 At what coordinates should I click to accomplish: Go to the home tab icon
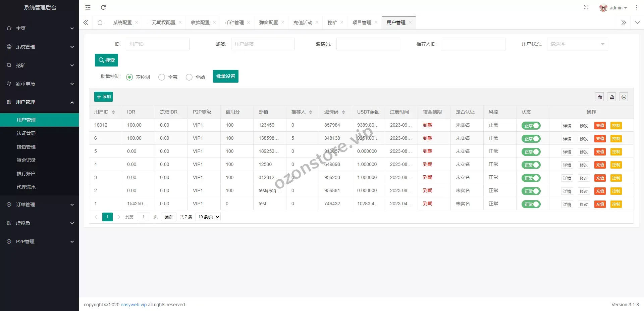tap(100, 23)
